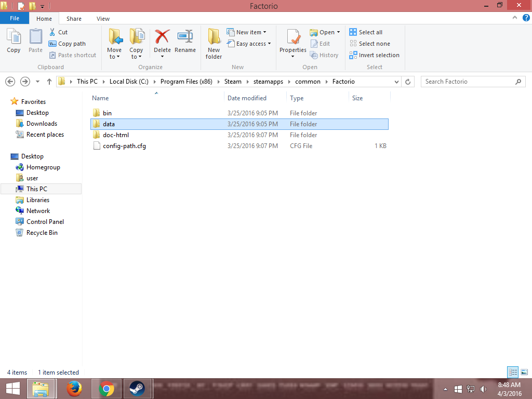Click the Cut scissors icon

52,32
